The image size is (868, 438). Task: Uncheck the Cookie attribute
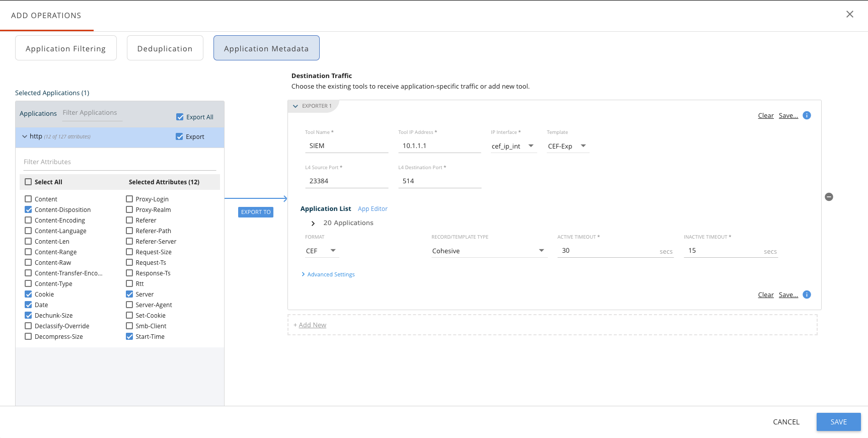[28, 294]
